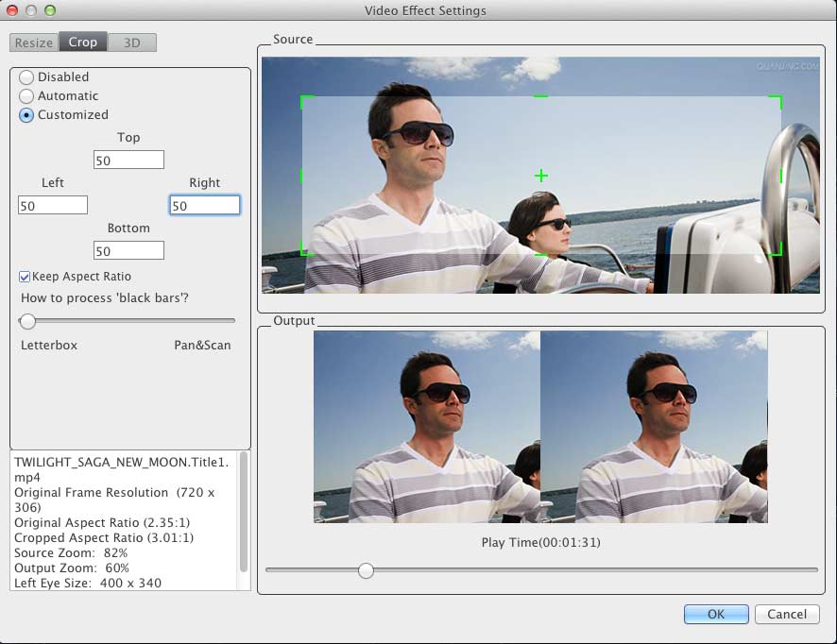The image size is (837, 644).
Task: Click the 'Left Eye Size: 400 x 340' line
Action: click(x=88, y=583)
